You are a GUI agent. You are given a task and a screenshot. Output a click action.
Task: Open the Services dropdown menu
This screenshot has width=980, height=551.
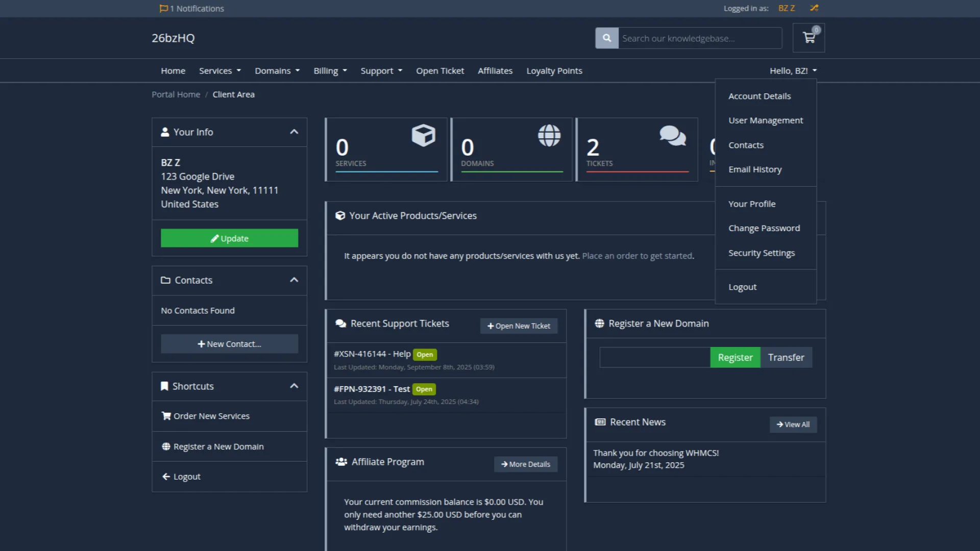(219, 71)
